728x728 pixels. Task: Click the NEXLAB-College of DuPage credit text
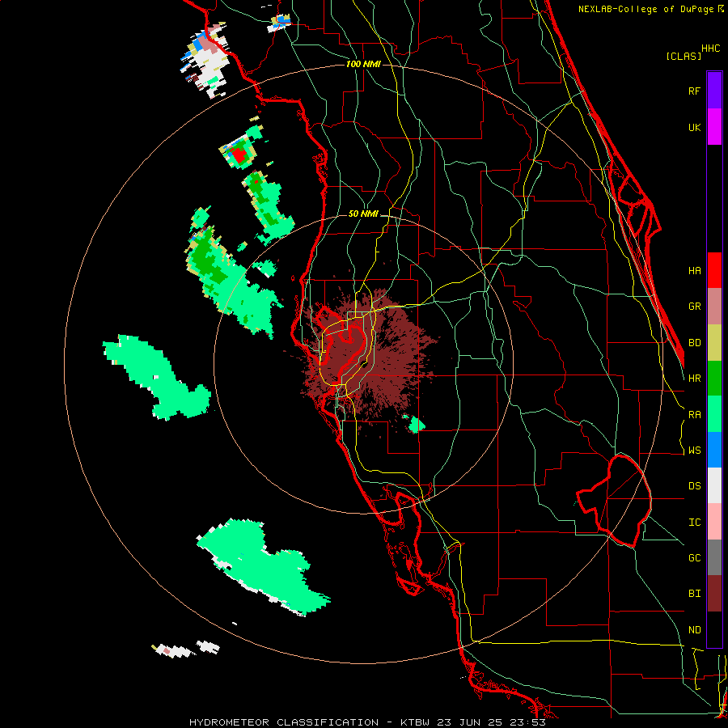647,9
